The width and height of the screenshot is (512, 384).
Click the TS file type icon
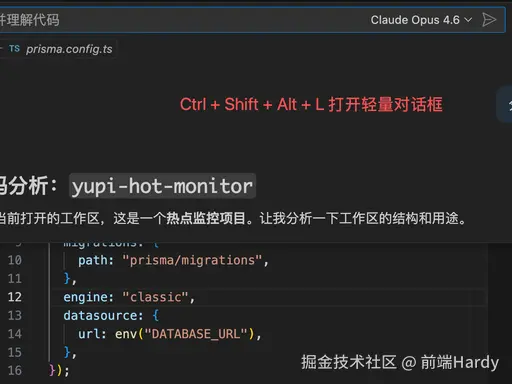click(14, 49)
